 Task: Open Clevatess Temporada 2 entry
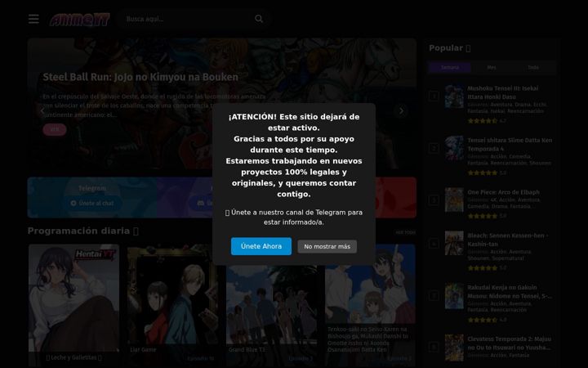(510, 343)
